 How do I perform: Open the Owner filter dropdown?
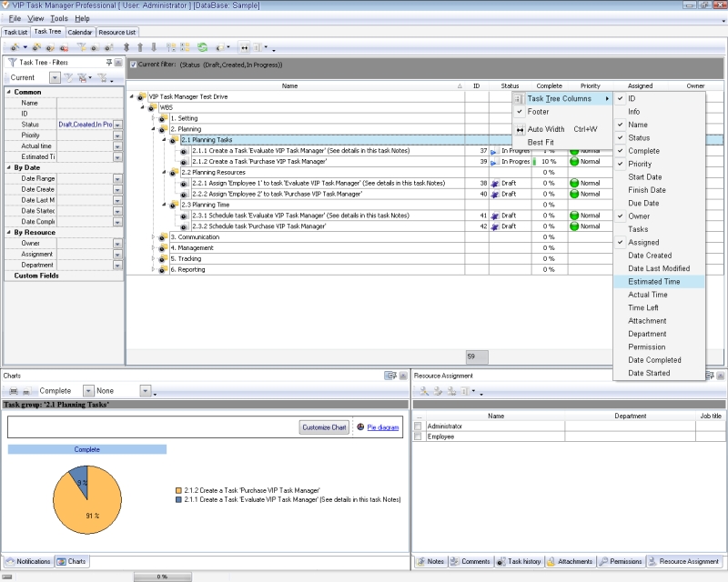(117, 243)
